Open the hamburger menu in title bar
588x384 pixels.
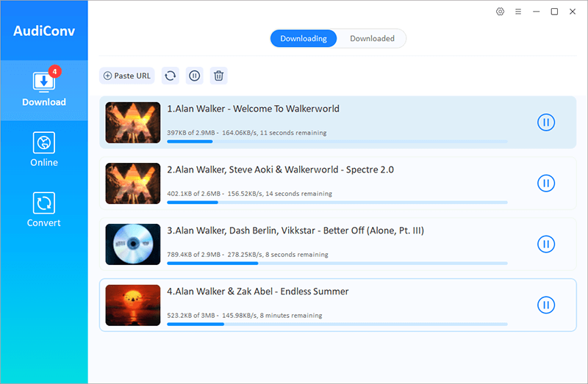click(518, 12)
